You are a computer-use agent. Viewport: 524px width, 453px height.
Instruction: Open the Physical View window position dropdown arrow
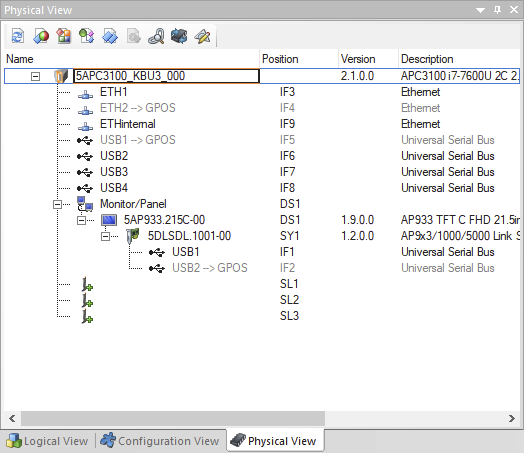tap(481, 10)
